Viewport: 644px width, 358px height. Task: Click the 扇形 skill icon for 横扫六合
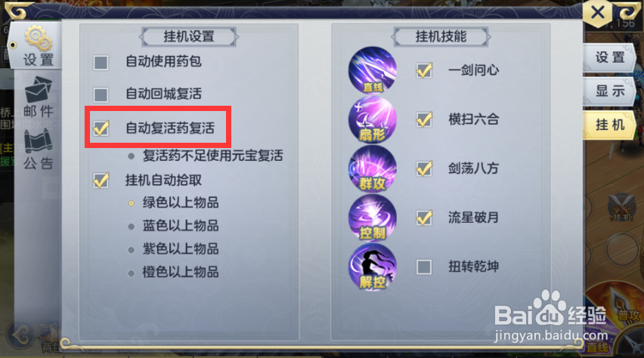coord(372,119)
